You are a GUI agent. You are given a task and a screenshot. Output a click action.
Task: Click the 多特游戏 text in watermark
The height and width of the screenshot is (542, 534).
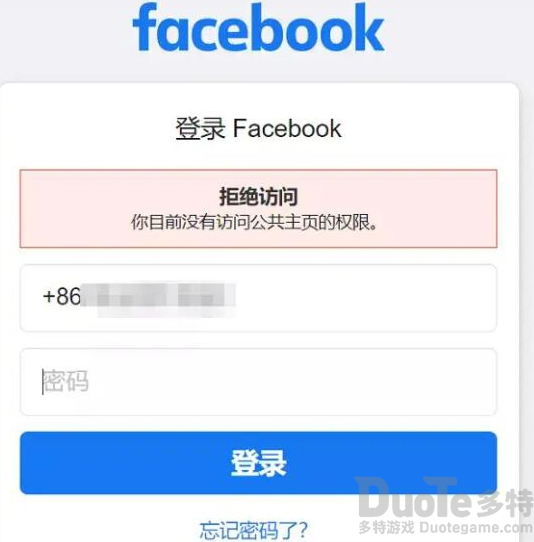[386, 528]
